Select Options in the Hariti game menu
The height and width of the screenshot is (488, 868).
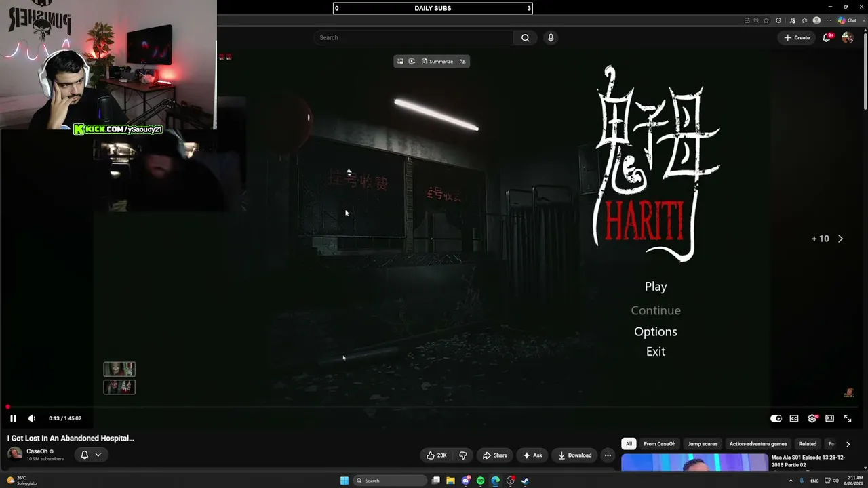coord(656,331)
